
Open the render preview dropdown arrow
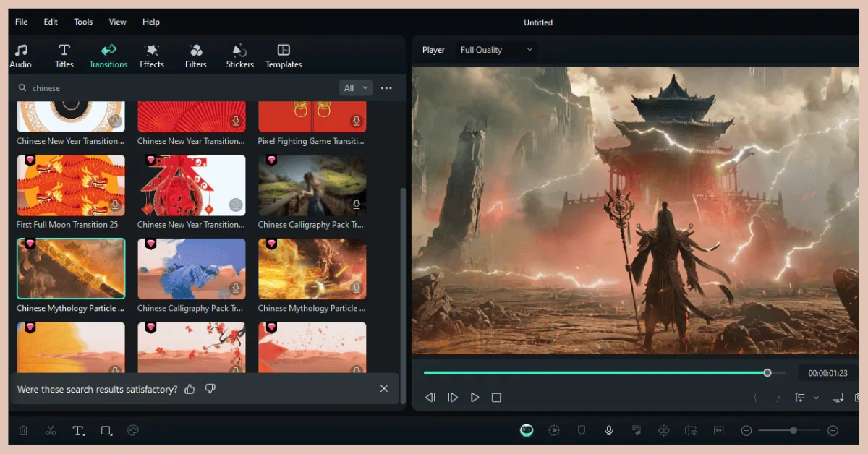click(x=817, y=397)
